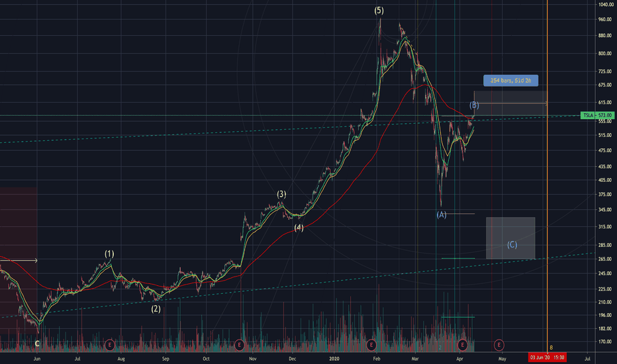
Task: Click the 182.00 price axis label
Action: click(605, 328)
